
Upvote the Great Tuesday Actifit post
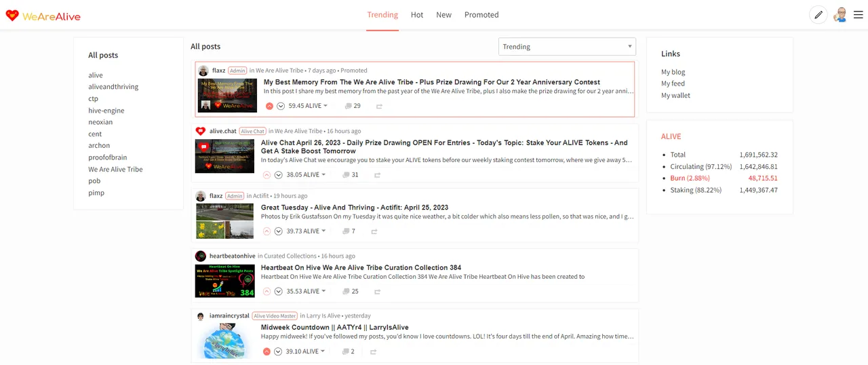267,231
